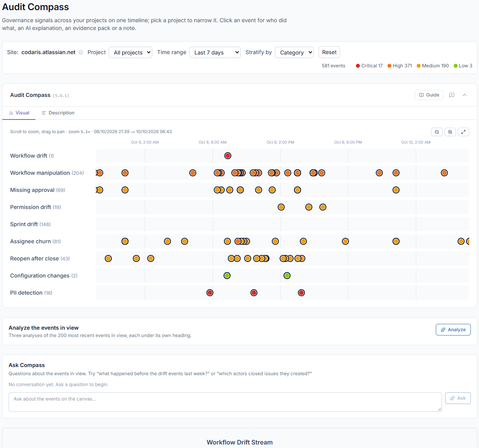Click the Permission drift row label
This screenshot has height=448, width=479.
click(x=35, y=207)
